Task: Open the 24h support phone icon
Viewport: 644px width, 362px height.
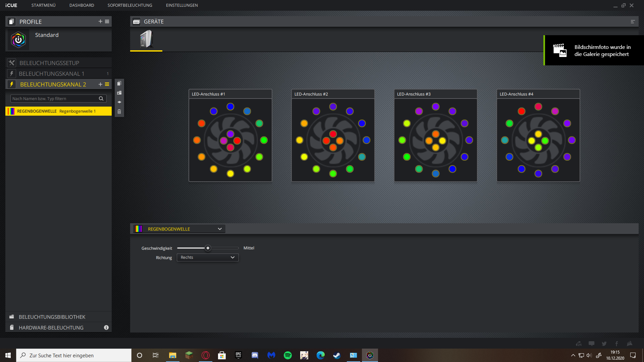Action: click(579, 344)
